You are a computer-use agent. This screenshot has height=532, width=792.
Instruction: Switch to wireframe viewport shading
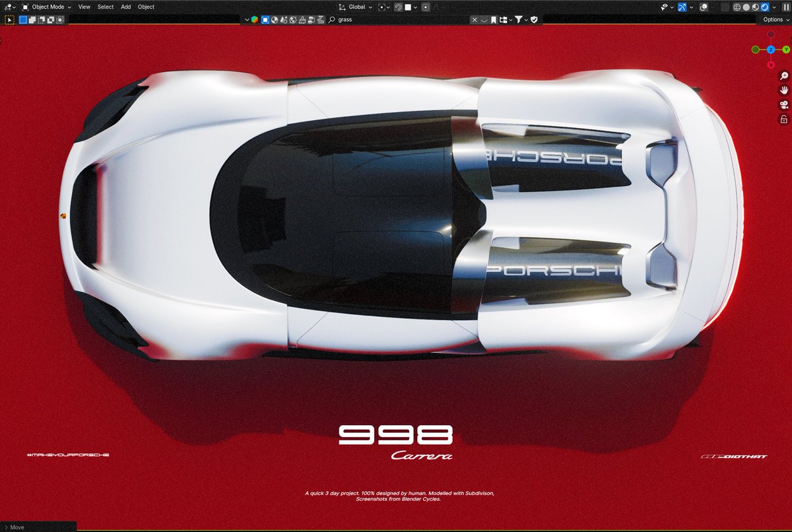pyautogui.click(x=737, y=7)
